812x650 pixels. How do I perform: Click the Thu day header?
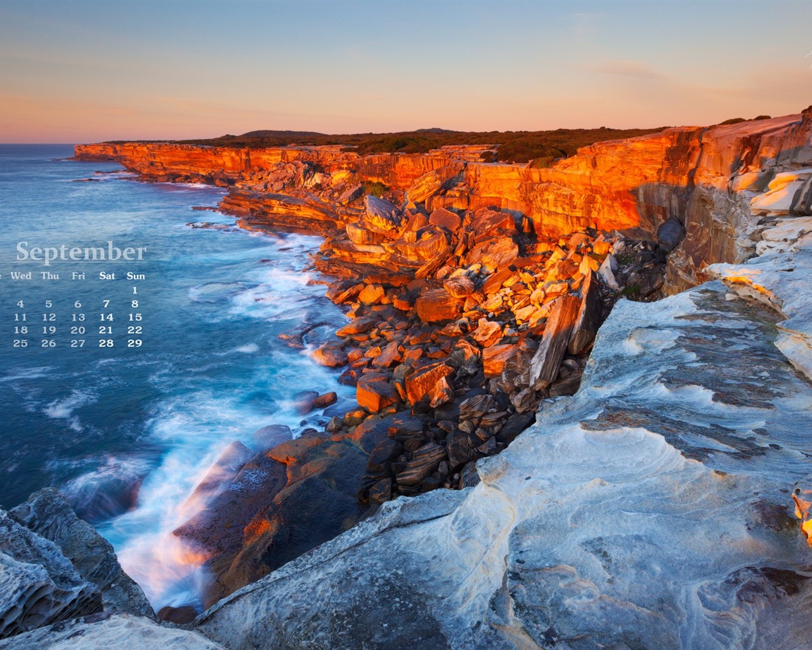tap(49, 276)
